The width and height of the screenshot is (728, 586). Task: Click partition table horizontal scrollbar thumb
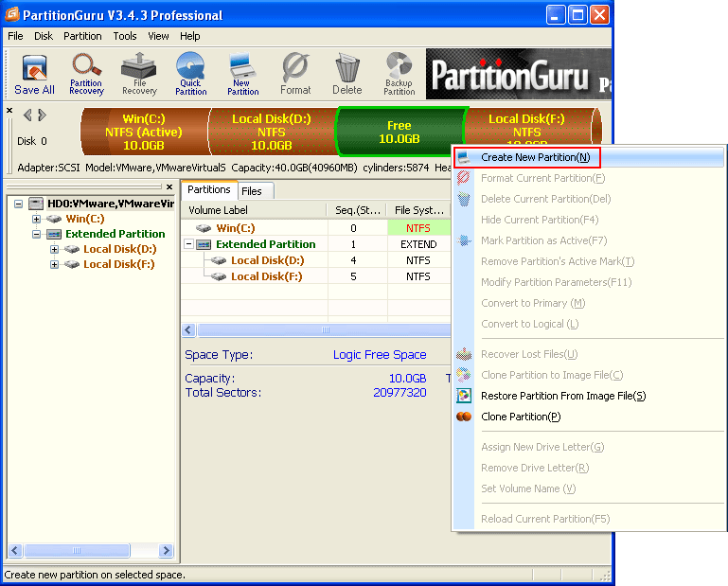[x=324, y=330]
